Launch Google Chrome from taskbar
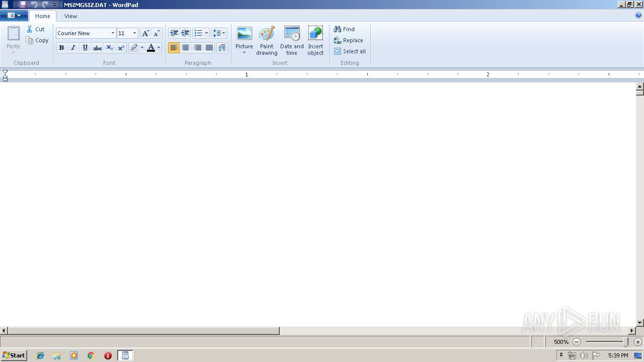 [91, 355]
